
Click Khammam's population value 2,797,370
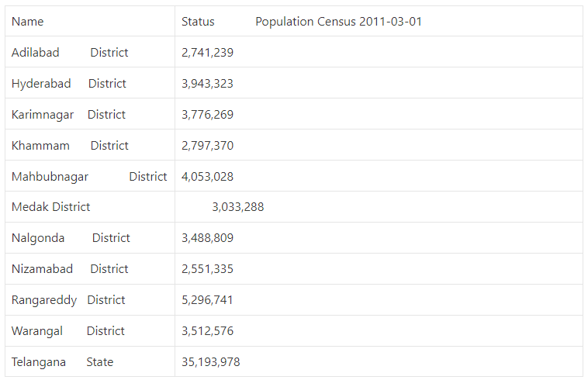tap(207, 146)
